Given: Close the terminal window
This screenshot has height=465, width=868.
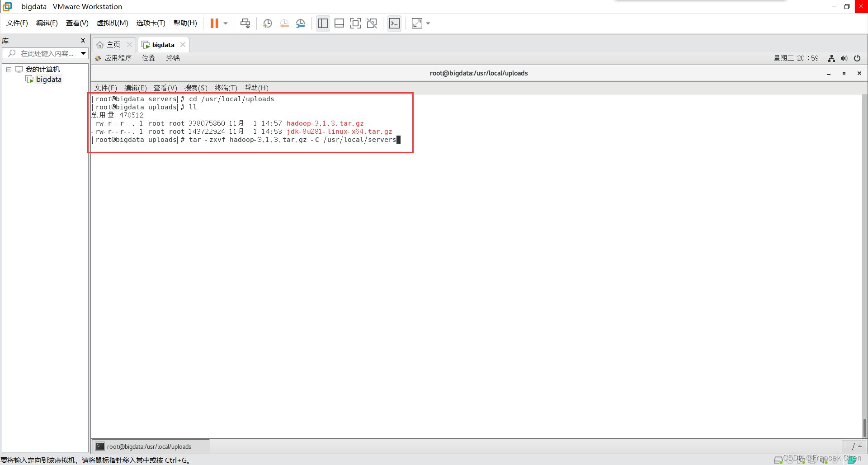Looking at the screenshot, I should 859,73.
